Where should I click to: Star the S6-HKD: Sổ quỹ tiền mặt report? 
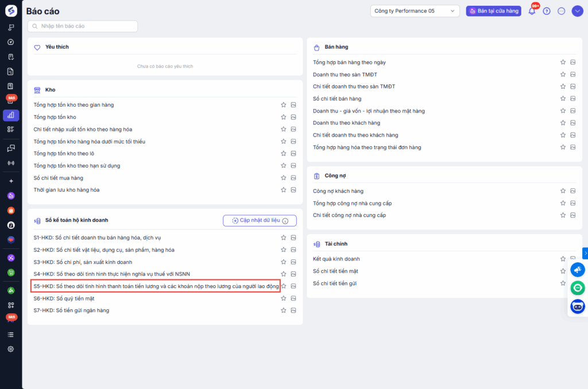click(x=283, y=298)
